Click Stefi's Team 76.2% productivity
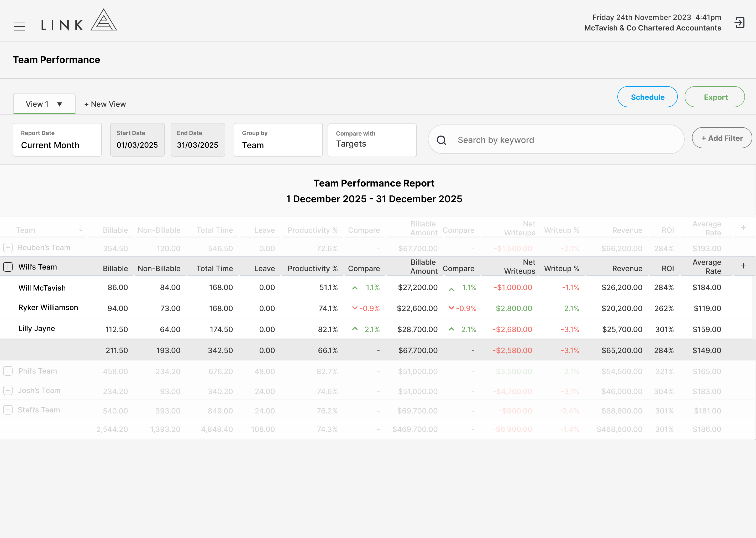 pyautogui.click(x=327, y=411)
